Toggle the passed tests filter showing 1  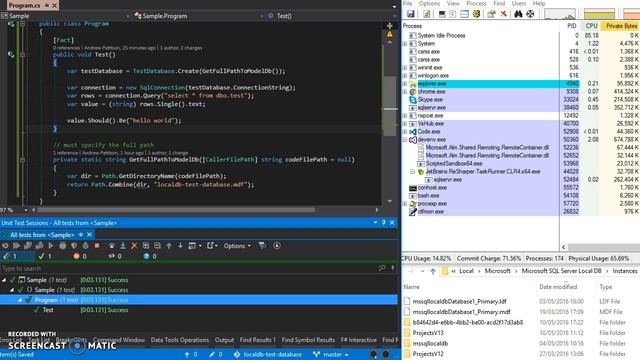pos(46,256)
